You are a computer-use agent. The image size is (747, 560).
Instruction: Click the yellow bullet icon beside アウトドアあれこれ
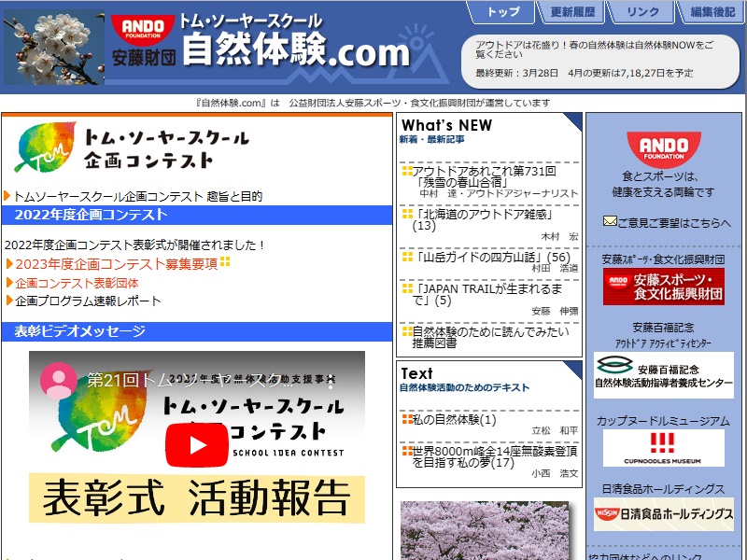[407, 171]
